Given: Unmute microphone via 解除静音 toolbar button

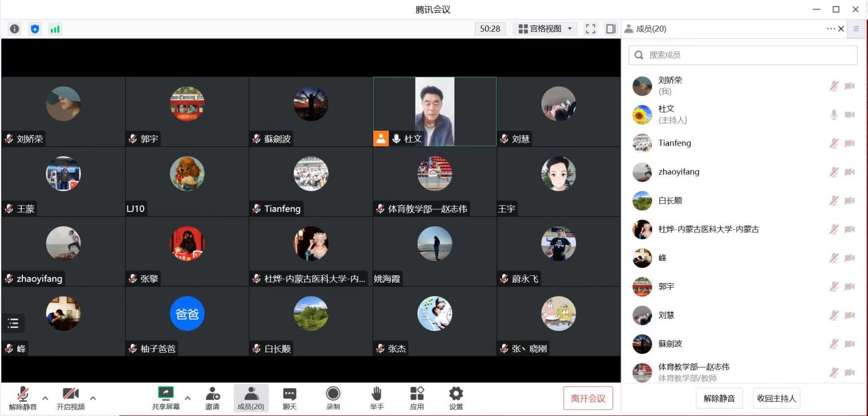Looking at the screenshot, I should click(x=23, y=397).
